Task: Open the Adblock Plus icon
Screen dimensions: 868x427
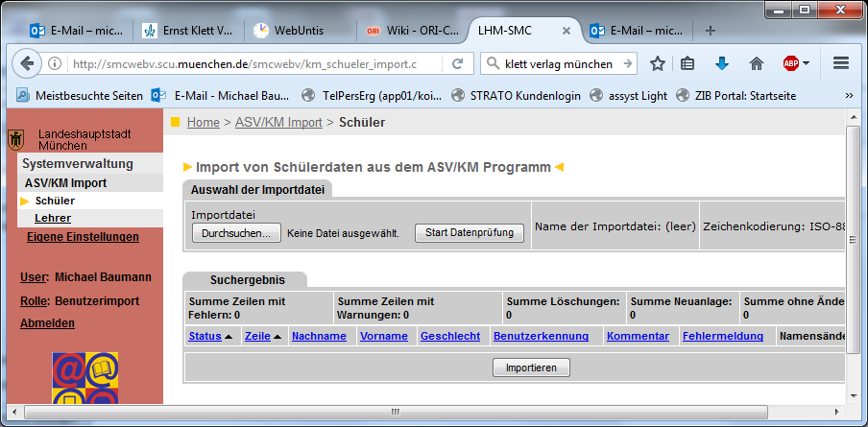Action: point(790,64)
